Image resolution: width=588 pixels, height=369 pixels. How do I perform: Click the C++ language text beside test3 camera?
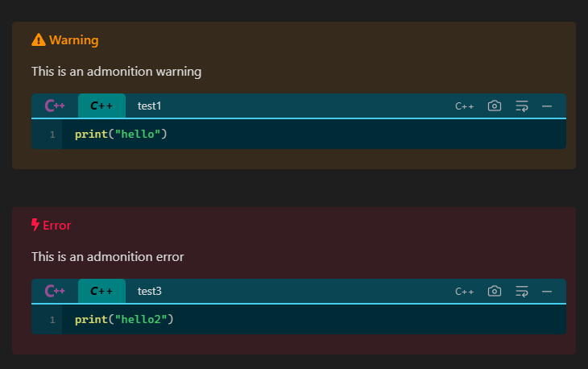[x=464, y=292]
